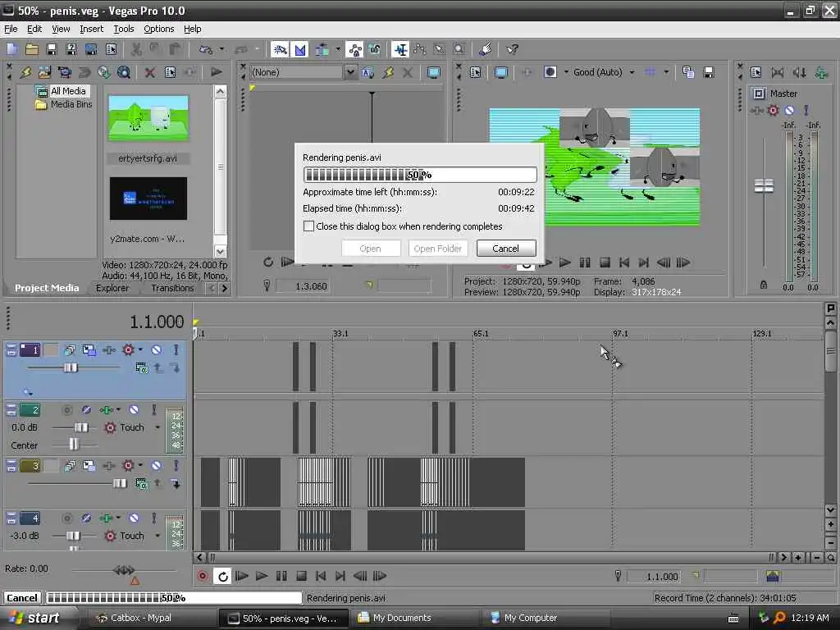Image resolution: width=840 pixels, height=630 pixels.
Task: Select ertyertsrfg.avi media thumbnail
Action: point(148,118)
